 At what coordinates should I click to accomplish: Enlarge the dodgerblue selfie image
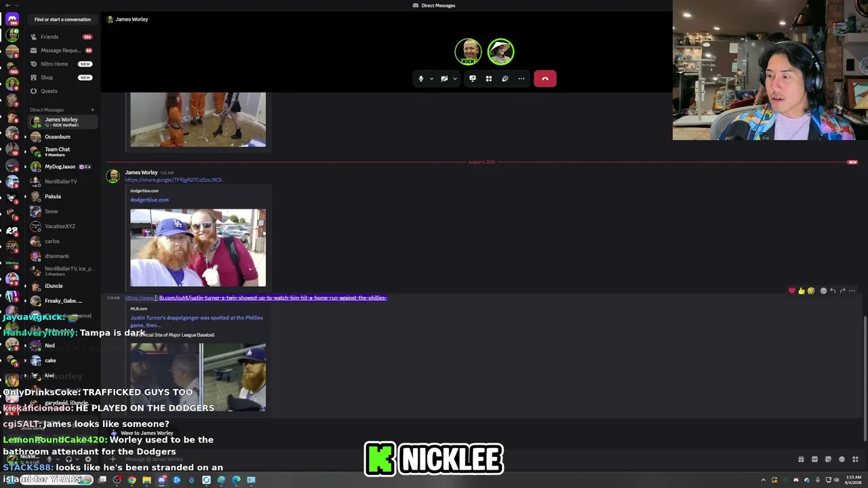click(198, 247)
